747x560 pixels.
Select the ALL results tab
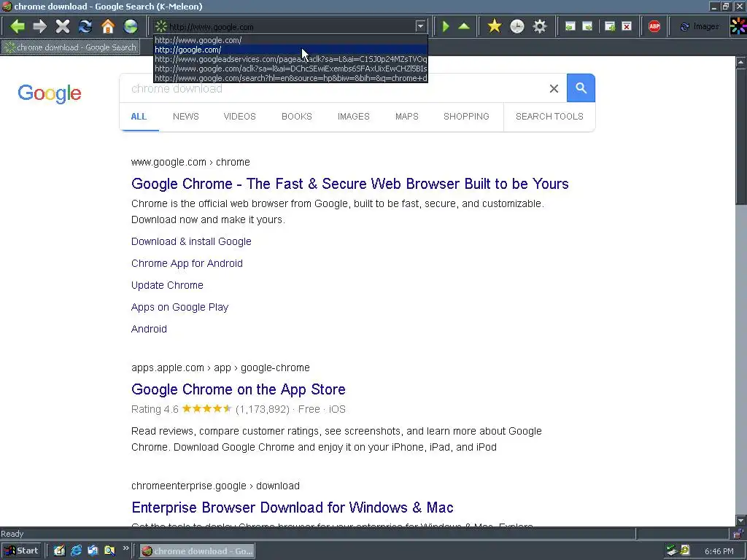click(x=139, y=117)
